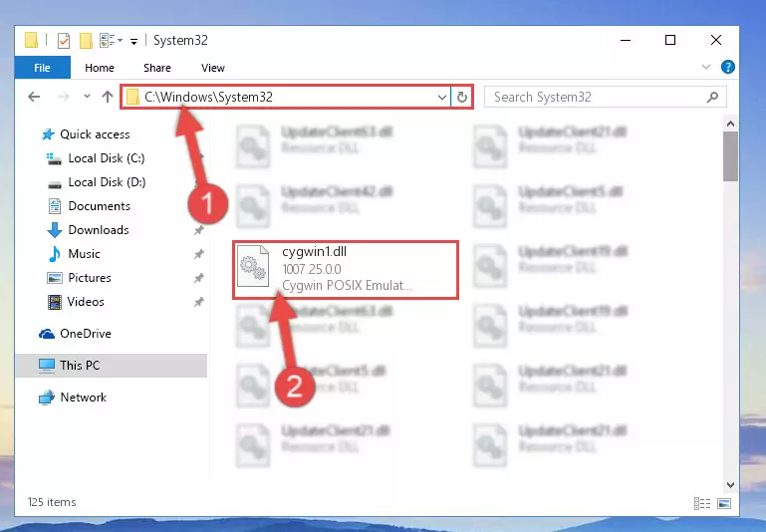The width and height of the screenshot is (766, 532).
Task: Click the pin icon beside Music
Action: 199,254
